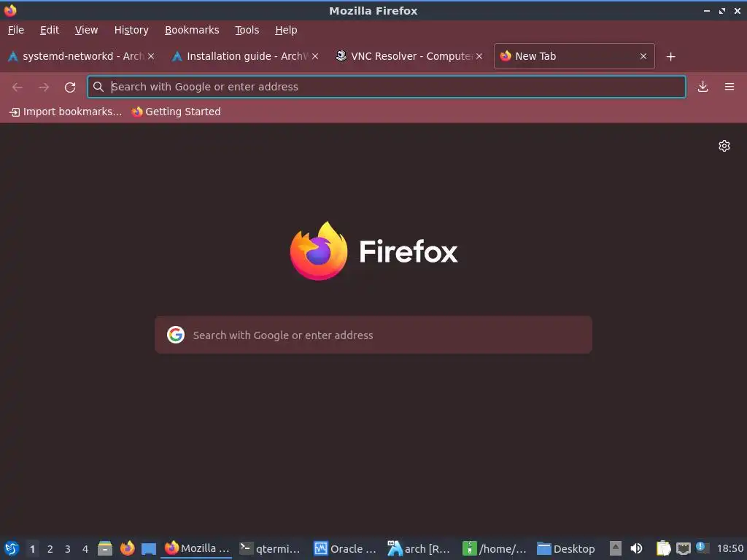Click the notification info tray icon

click(x=701, y=547)
